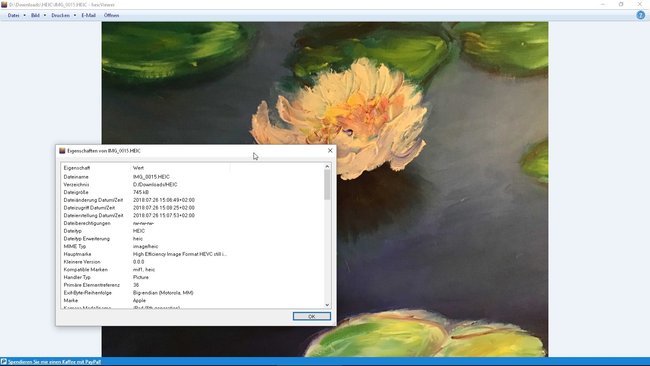Confirm the properties dialog with OK
650x366 pixels.
[x=312, y=316]
